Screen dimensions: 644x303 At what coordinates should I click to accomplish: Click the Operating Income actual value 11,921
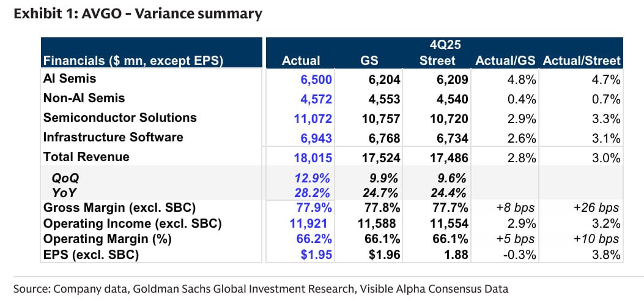pos(314,224)
